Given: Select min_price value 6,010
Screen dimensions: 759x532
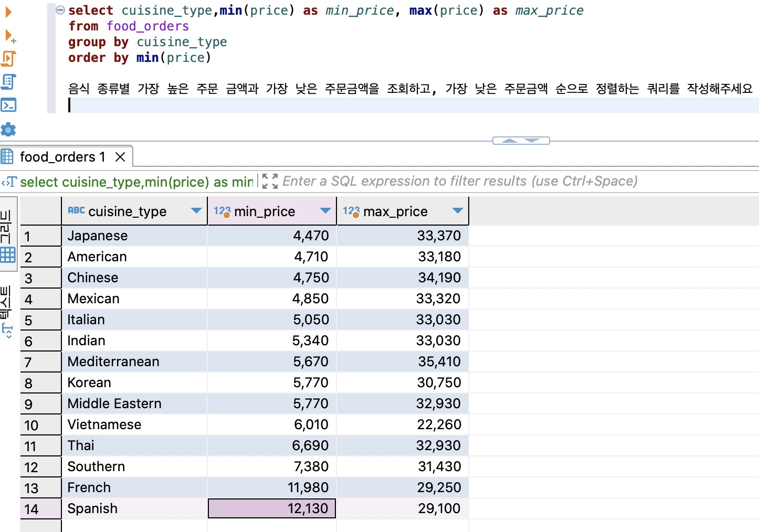Looking at the screenshot, I should 272,424.
